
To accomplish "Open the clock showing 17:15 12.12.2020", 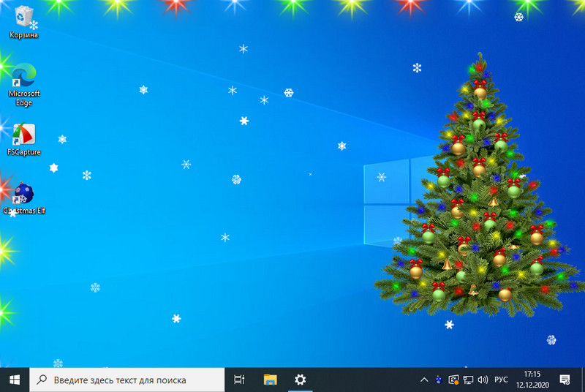I will click(x=532, y=380).
